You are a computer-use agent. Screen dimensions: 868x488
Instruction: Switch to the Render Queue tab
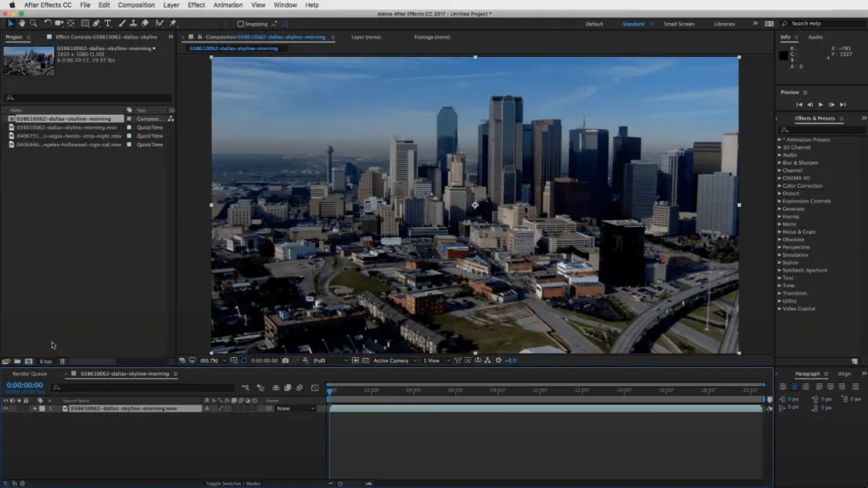pyautogui.click(x=30, y=374)
